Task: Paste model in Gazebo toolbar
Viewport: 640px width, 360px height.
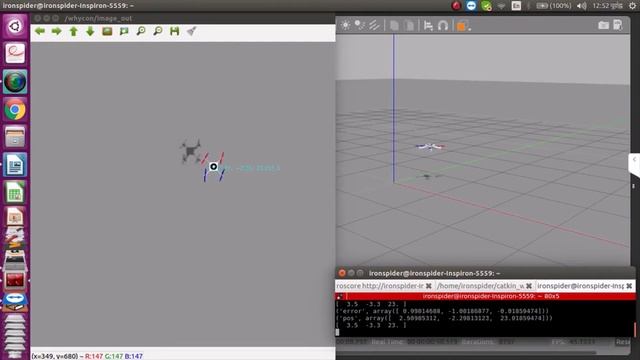Action: [409, 26]
